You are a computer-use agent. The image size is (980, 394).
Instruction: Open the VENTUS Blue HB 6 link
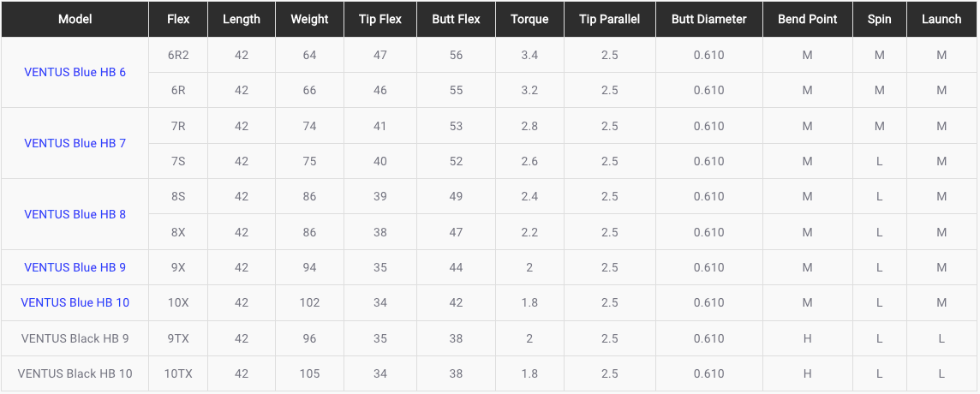75,72
